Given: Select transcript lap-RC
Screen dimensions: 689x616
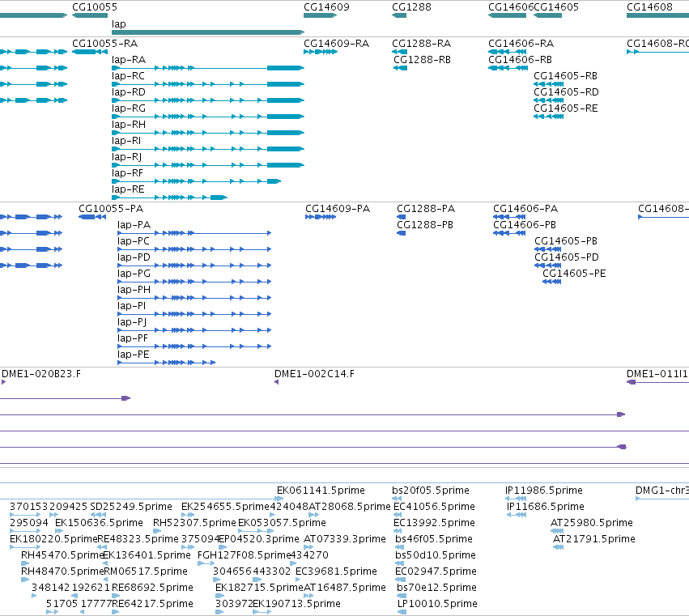Looking at the screenshot, I should (208, 84).
